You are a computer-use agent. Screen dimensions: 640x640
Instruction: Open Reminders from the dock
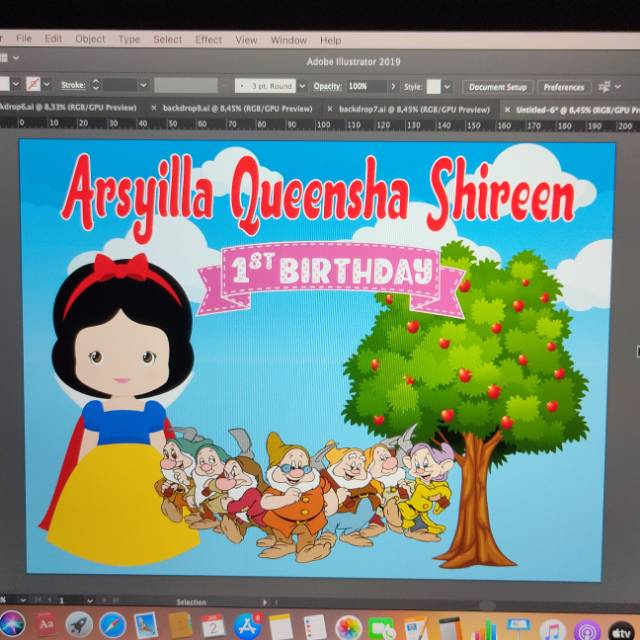(x=315, y=627)
